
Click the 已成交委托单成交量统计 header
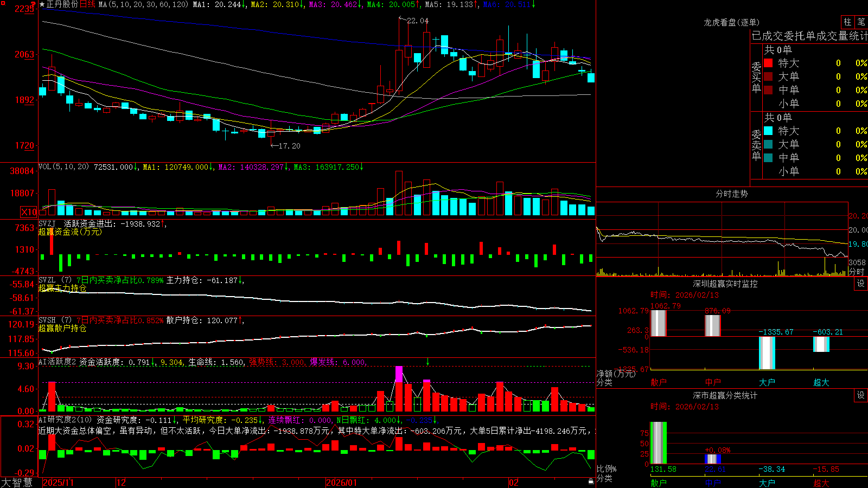(809, 36)
